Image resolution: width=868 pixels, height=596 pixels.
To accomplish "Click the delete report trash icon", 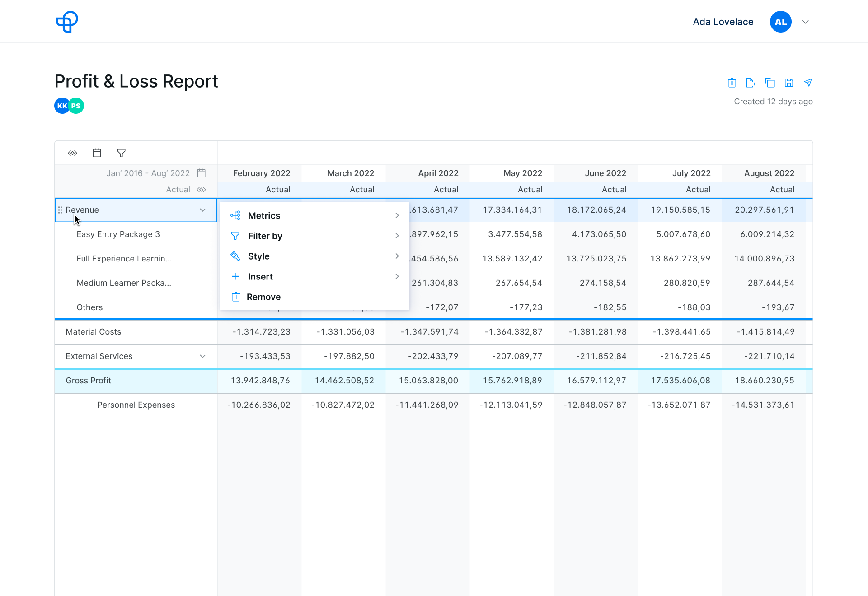I will click(x=732, y=83).
